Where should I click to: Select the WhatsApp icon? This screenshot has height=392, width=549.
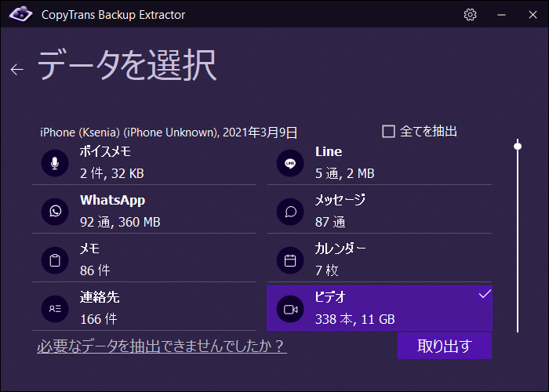[x=55, y=212]
